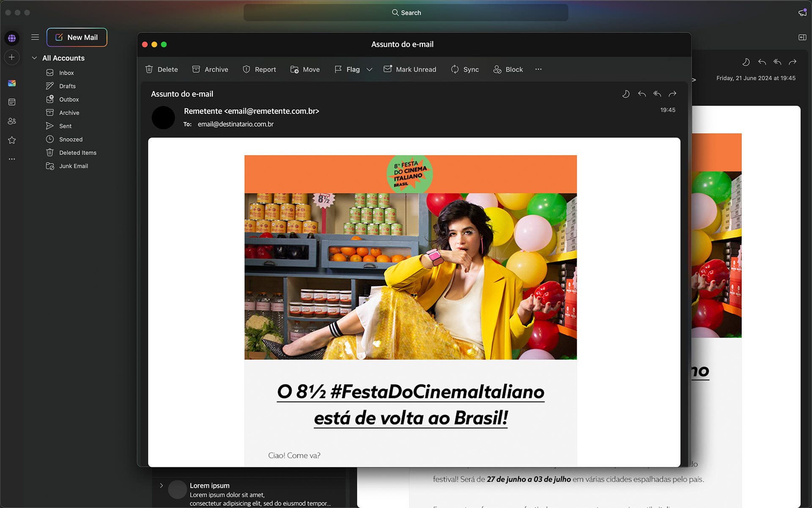812x508 pixels.
Task: Click Reply All in background reading pane
Action: click(x=777, y=62)
